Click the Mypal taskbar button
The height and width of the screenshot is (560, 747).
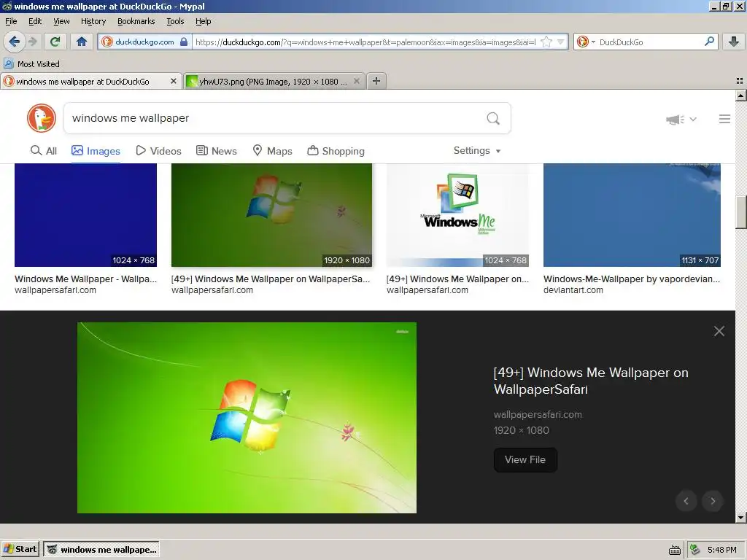pos(101,549)
